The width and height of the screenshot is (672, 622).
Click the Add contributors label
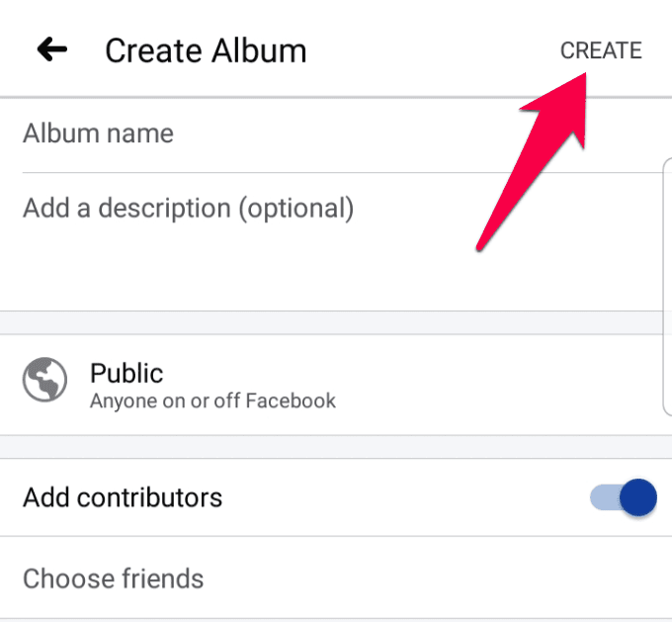(123, 497)
